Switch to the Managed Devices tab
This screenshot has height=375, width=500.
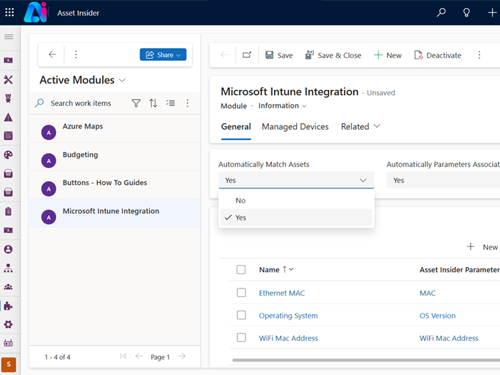click(295, 127)
